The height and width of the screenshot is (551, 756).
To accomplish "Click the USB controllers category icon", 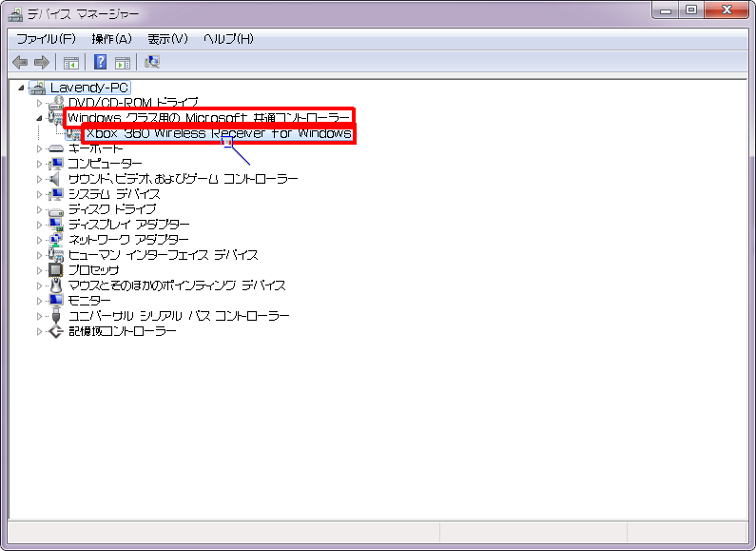I will (56, 316).
